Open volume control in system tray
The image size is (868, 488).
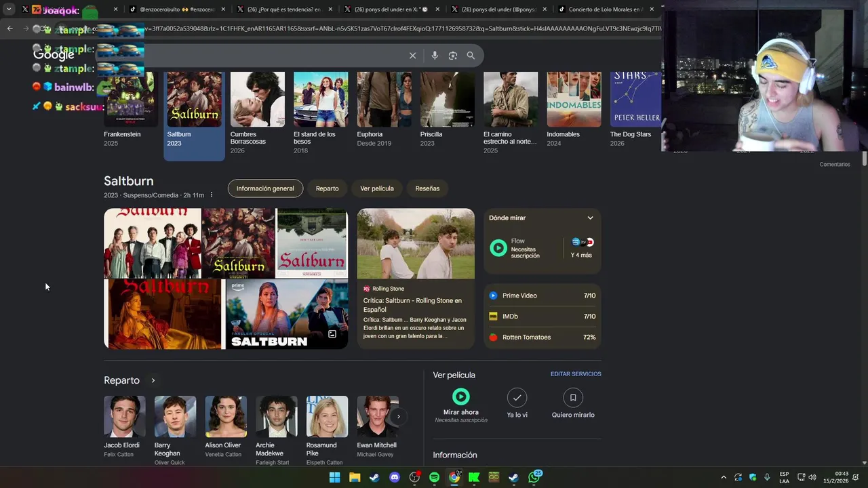[812, 477]
